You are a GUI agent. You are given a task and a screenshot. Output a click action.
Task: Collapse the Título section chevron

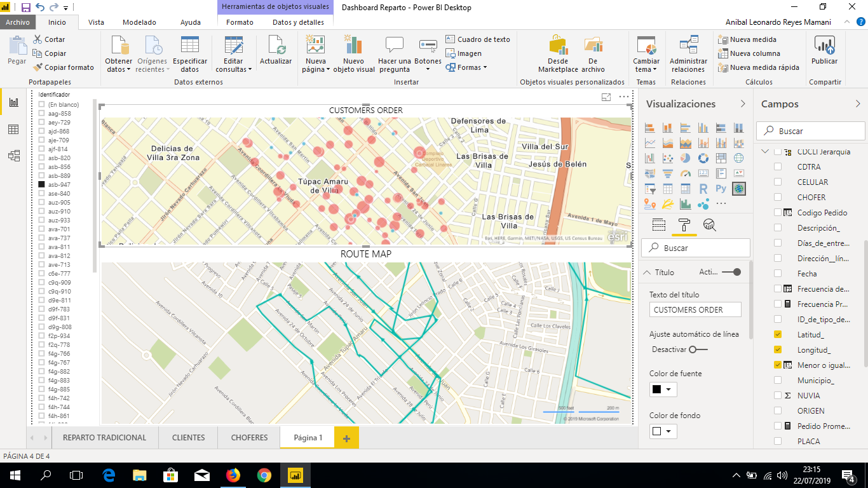648,272
